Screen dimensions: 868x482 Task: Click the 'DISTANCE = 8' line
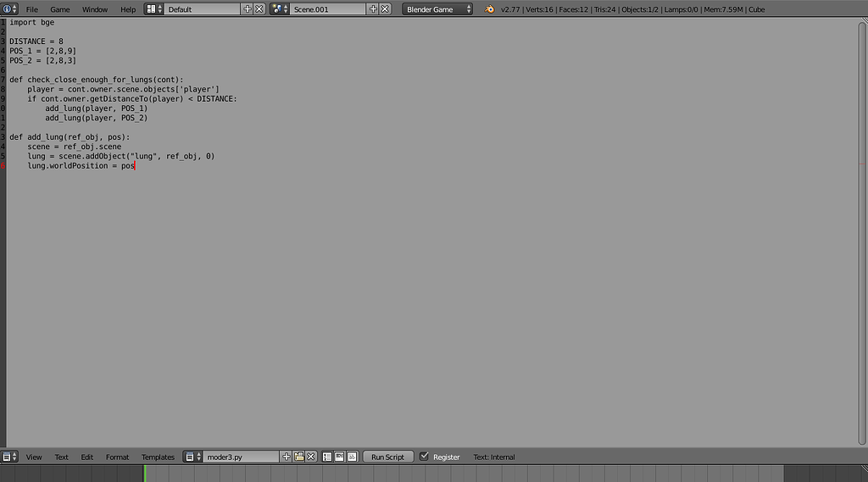[x=36, y=42]
